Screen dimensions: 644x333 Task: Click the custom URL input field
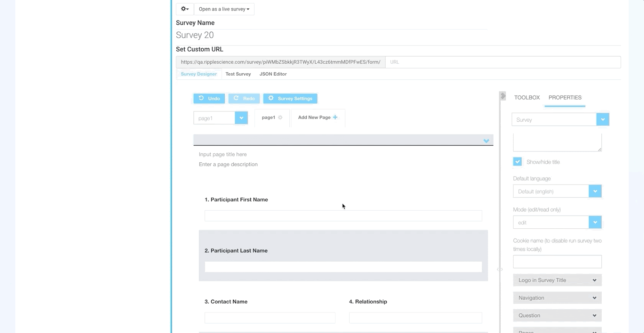pos(503,62)
